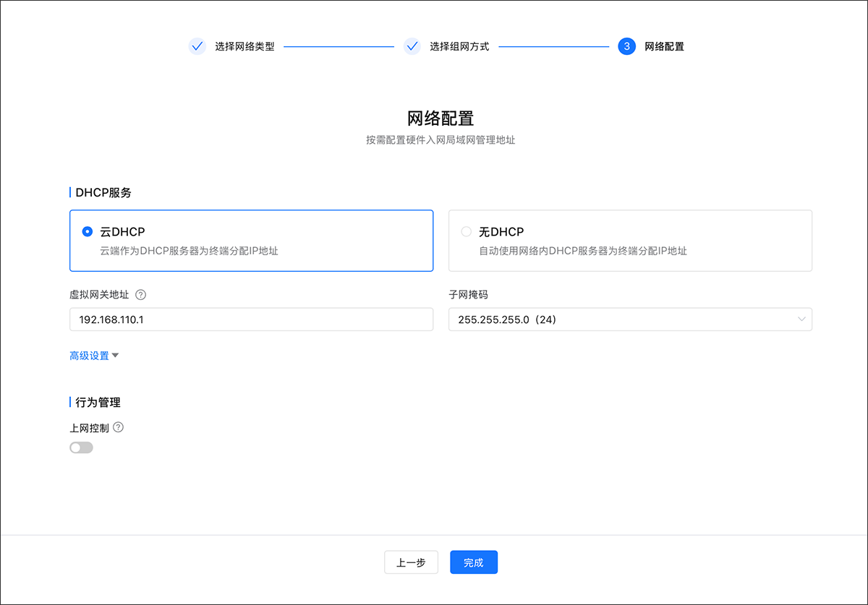Click the 上一步 button
Screen dimensions: 868x605
pyautogui.click(x=411, y=562)
